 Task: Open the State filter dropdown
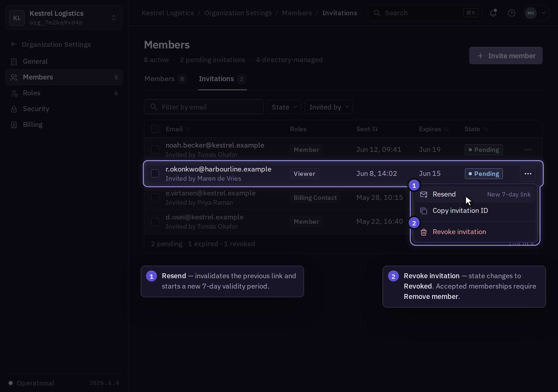click(x=284, y=107)
